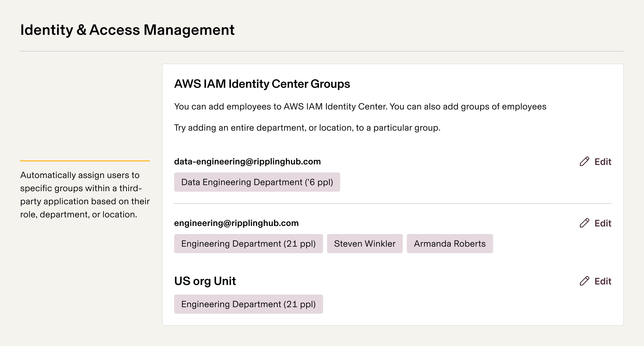Click the 'You can add employees' description
Viewport: 644px width, 346px height.
[360, 106]
